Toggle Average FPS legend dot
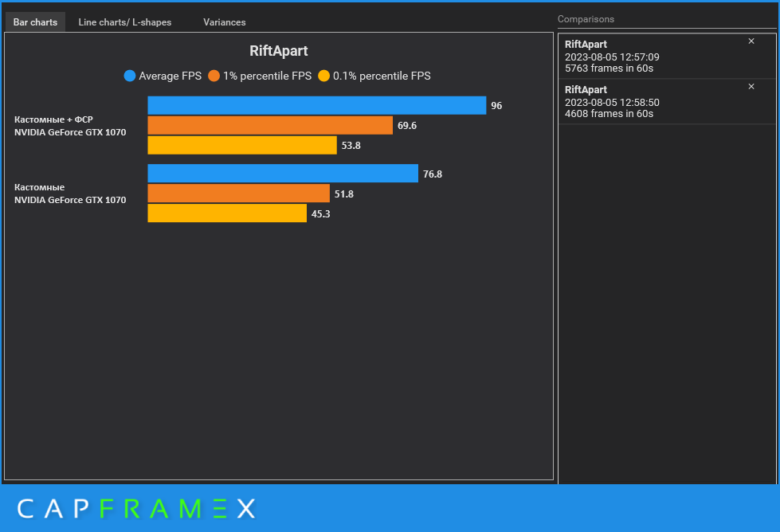The width and height of the screenshot is (780, 532). click(x=130, y=76)
